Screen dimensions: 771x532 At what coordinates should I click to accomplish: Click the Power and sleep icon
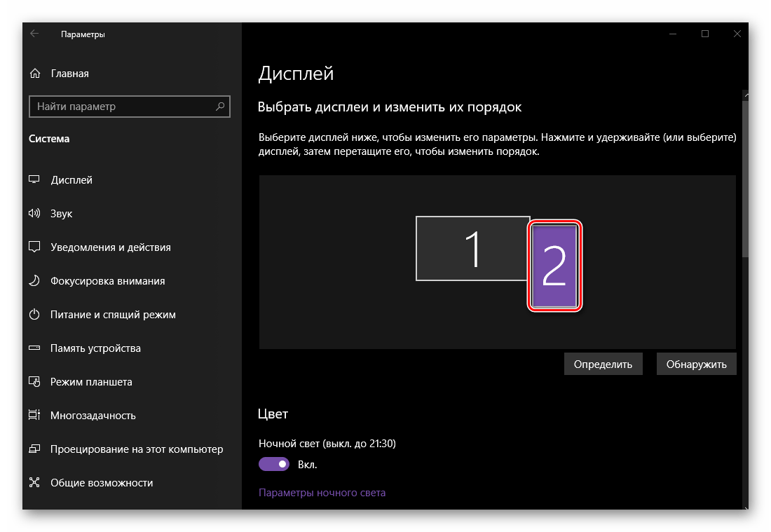[x=34, y=314]
